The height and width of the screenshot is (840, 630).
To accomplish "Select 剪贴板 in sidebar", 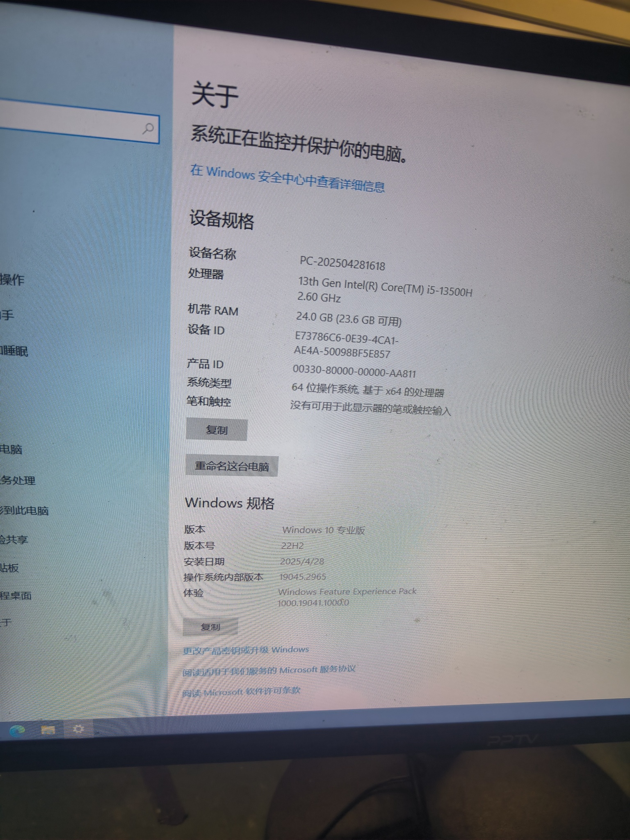I will 9,568.
